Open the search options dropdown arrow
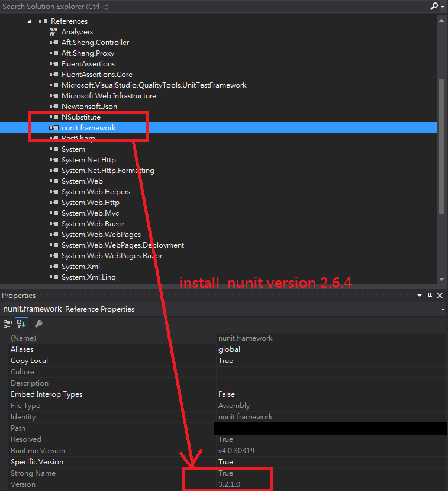The width and height of the screenshot is (448, 491). pos(443,7)
